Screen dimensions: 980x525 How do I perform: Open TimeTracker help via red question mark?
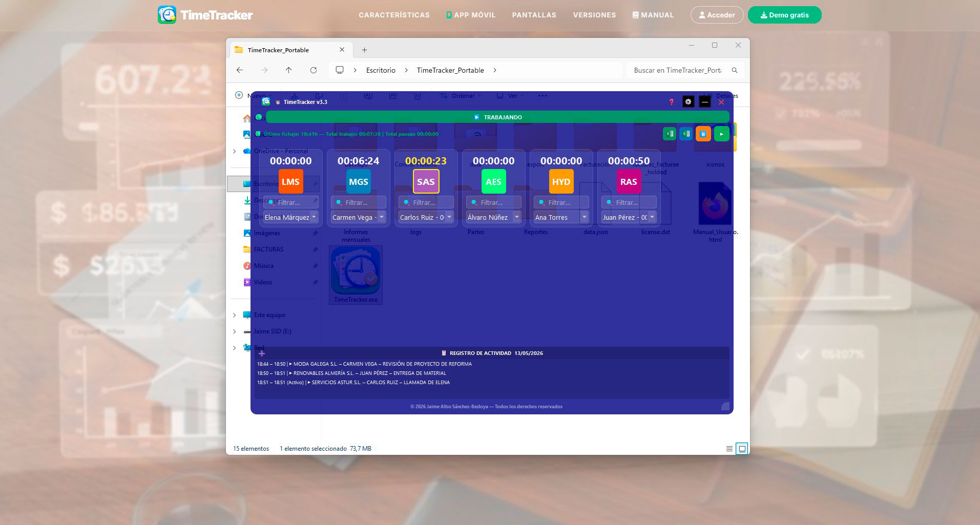point(671,102)
